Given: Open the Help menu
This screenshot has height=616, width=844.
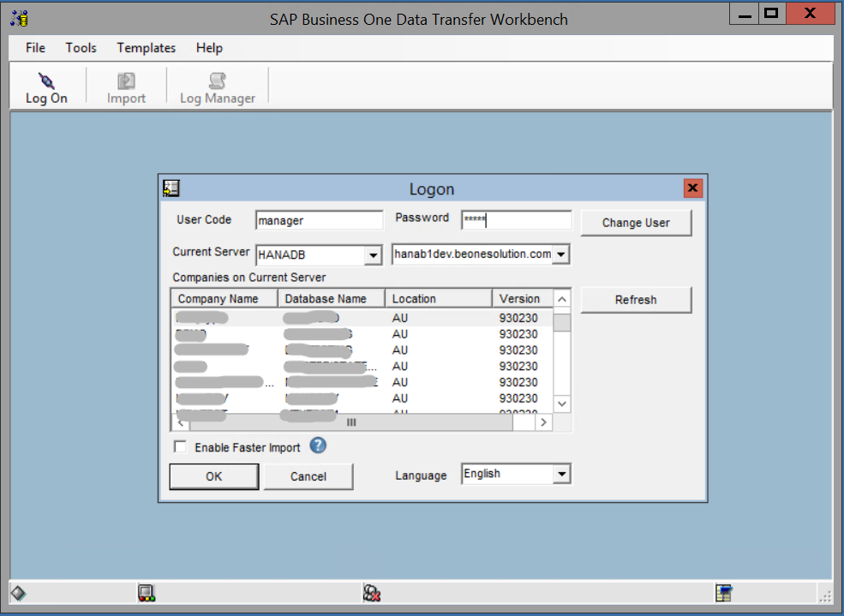Looking at the screenshot, I should click(x=209, y=48).
